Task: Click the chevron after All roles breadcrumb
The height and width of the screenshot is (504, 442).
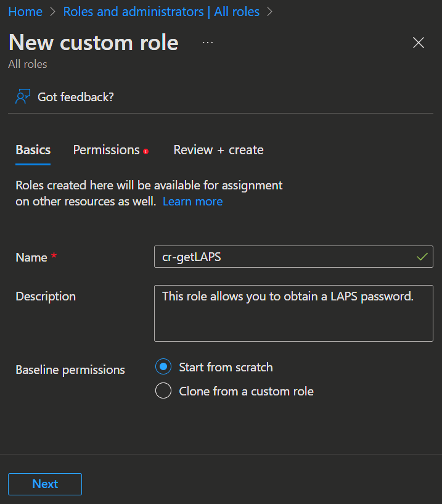Action: coord(269,12)
